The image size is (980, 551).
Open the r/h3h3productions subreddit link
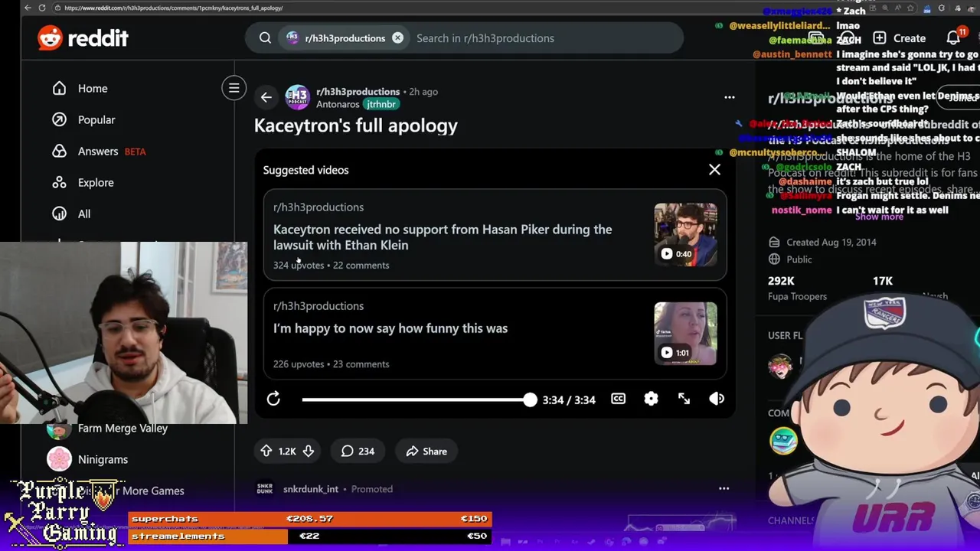coord(358,91)
